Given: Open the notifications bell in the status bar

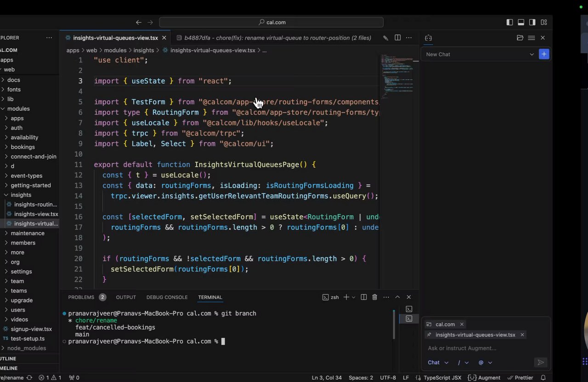Looking at the screenshot, I should coord(543,377).
